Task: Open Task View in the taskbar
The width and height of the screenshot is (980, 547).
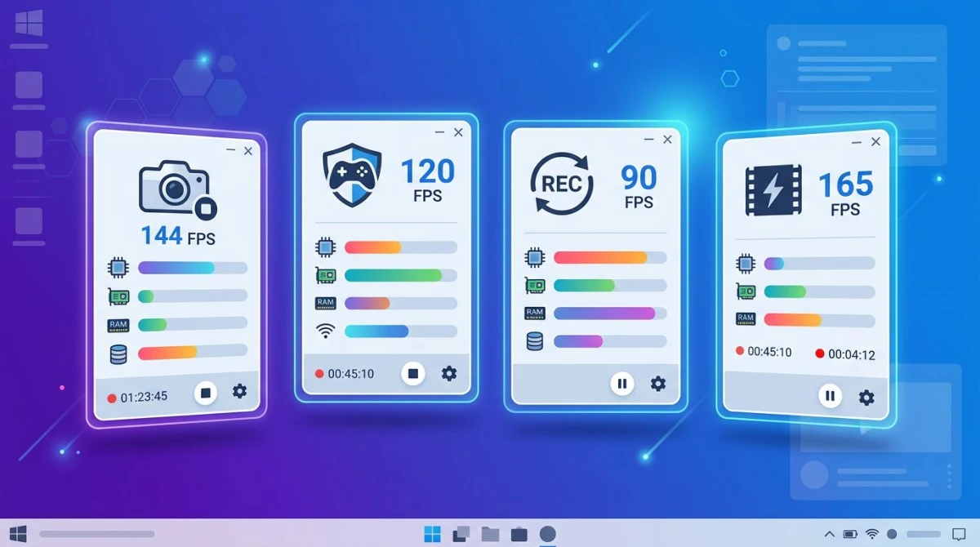Action: 461,534
